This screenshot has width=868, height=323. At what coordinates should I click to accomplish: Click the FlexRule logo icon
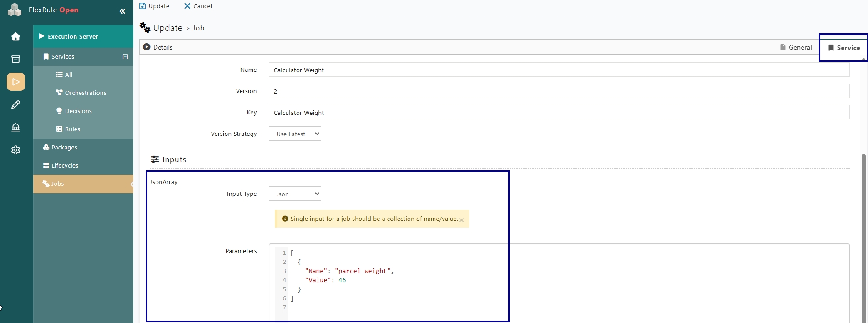pyautogui.click(x=15, y=10)
